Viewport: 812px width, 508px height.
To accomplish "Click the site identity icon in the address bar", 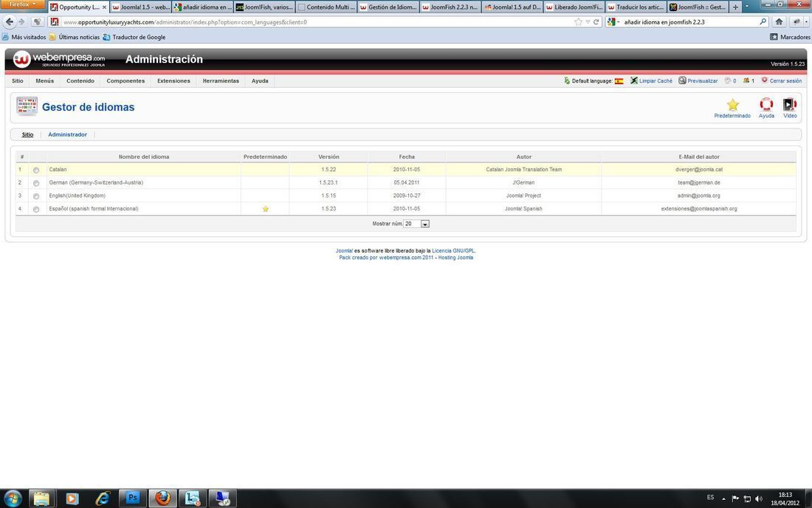I will [x=54, y=21].
